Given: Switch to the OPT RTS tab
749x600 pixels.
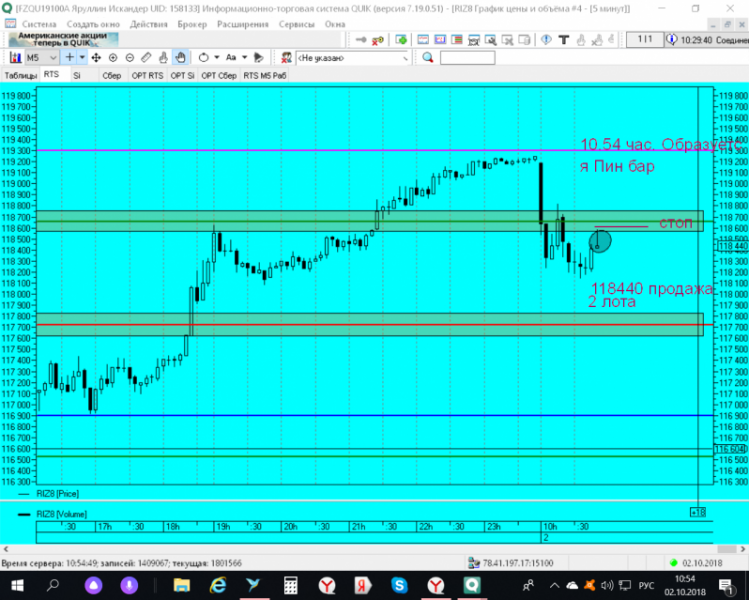Looking at the screenshot, I should [148, 75].
